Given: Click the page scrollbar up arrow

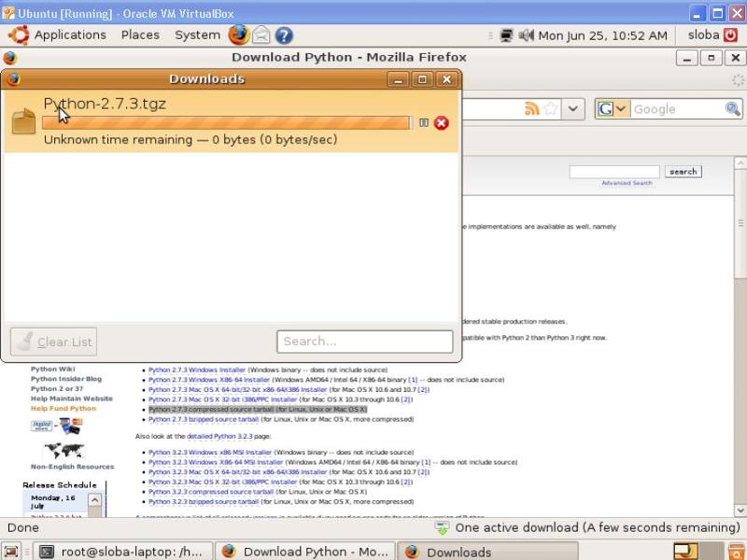Looking at the screenshot, I should [x=740, y=162].
